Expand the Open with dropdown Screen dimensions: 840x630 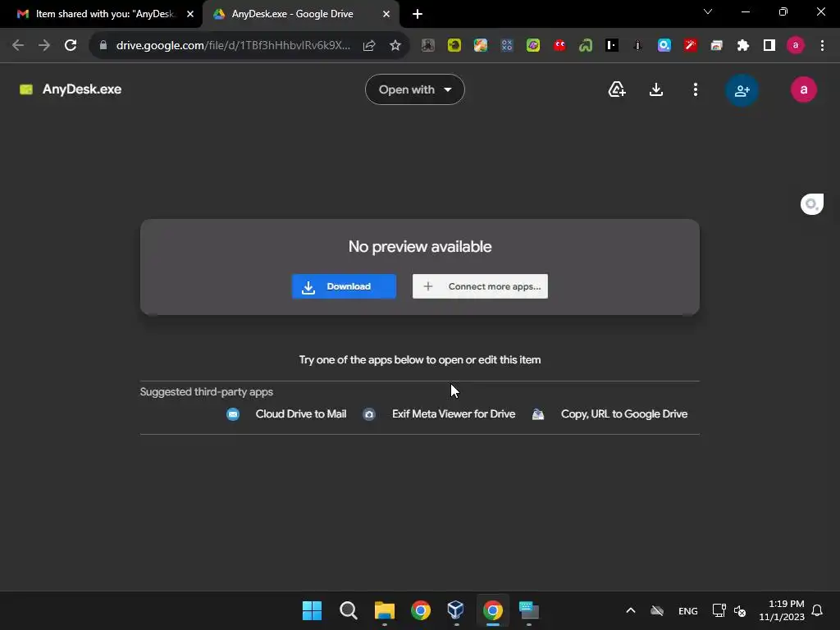click(x=414, y=89)
